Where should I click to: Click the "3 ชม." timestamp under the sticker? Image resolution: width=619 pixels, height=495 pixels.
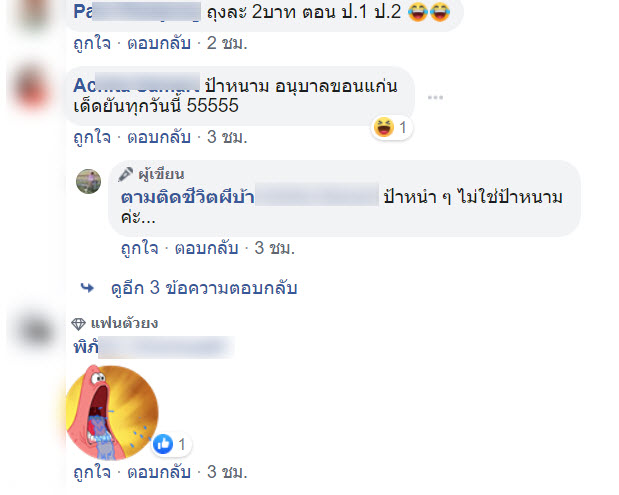[227, 472]
